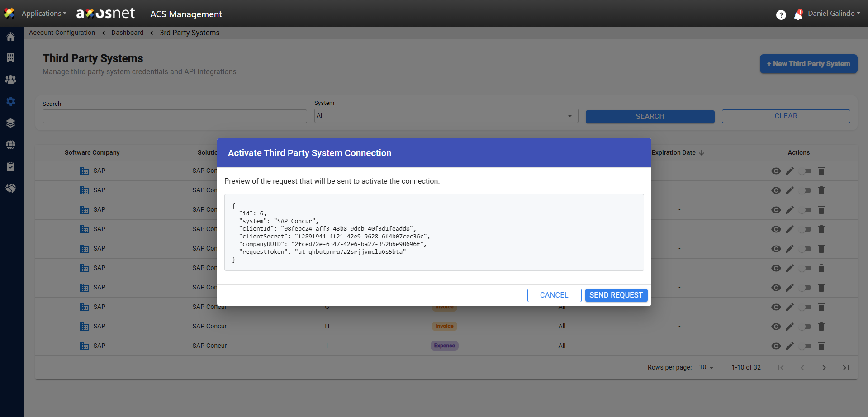Navigate to Dashboard breadcrumb
This screenshot has height=417, width=868.
coord(127,33)
